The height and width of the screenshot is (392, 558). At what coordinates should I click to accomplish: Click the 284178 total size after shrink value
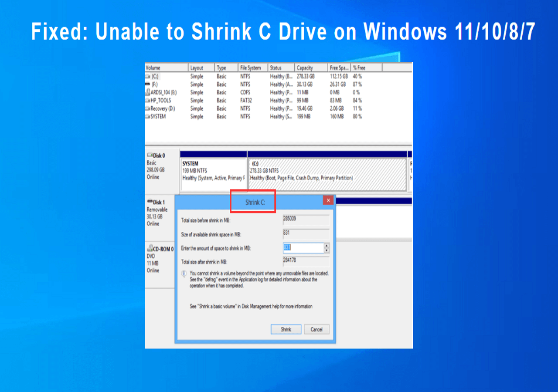pyautogui.click(x=306, y=261)
